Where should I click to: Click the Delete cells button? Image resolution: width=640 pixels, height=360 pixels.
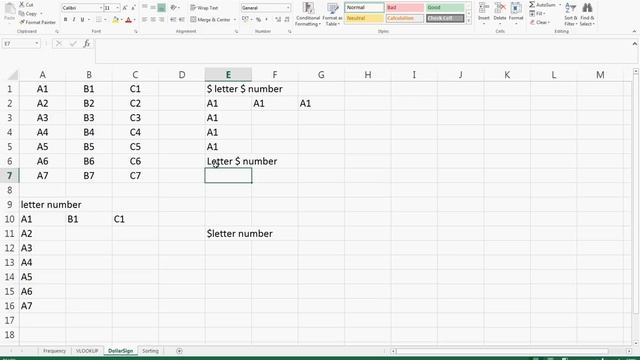(x=500, y=13)
